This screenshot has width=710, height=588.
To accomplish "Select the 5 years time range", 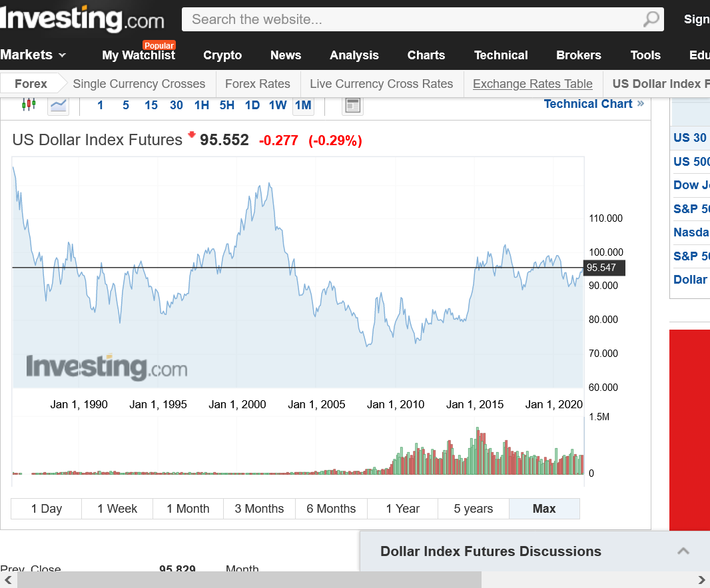I will pyautogui.click(x=474, y=509).
